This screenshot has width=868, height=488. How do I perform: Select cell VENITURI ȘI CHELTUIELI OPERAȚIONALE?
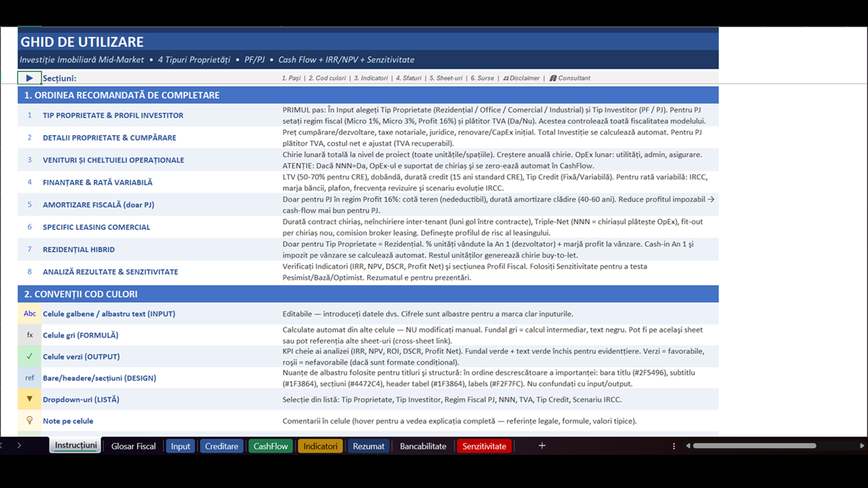161,160
